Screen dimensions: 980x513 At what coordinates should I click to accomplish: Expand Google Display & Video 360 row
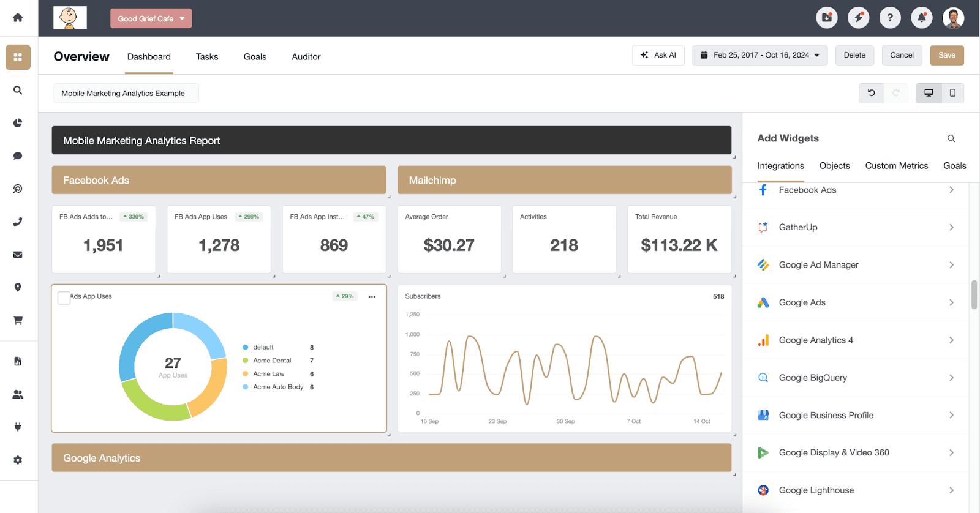point(856,452)
